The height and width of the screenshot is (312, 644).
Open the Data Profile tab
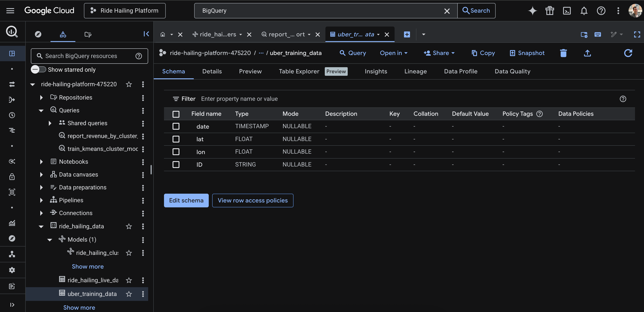tap(461, 71)
